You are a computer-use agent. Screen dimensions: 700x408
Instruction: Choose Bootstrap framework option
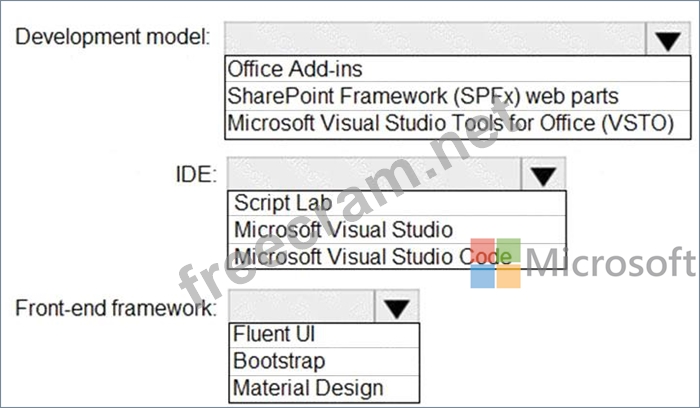[x=324, y=362]
